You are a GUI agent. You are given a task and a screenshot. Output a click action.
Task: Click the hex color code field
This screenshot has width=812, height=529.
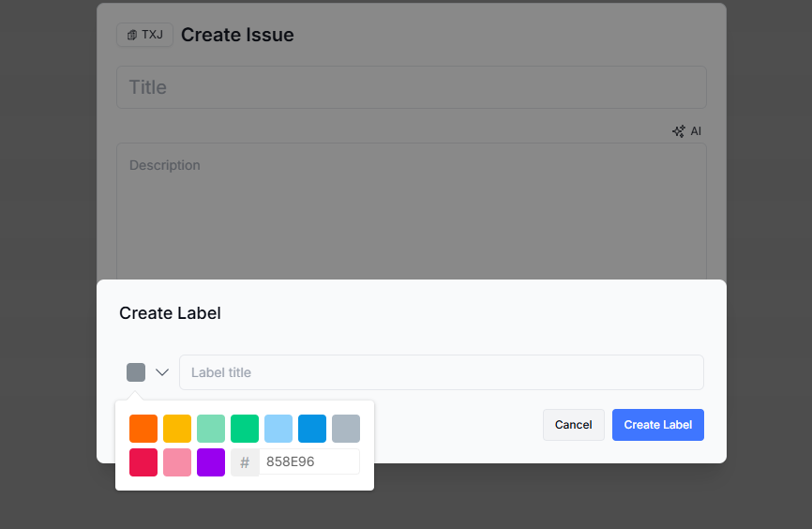click(309, 461)
